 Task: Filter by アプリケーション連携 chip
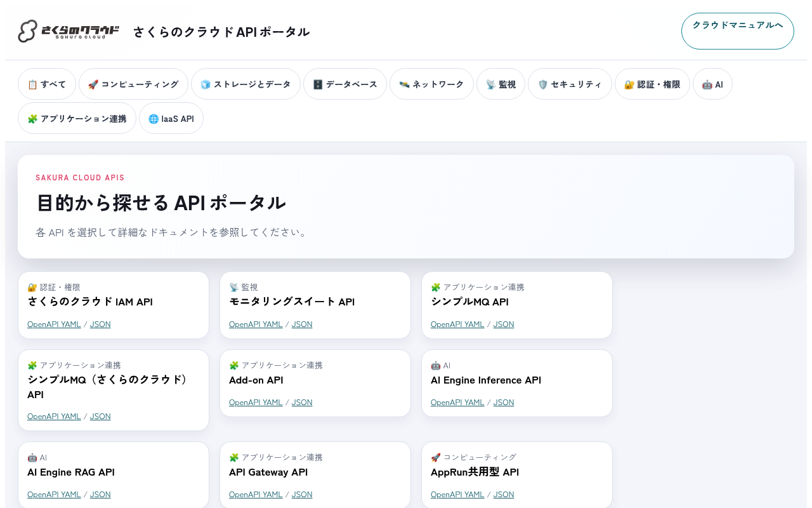(77, 118)
